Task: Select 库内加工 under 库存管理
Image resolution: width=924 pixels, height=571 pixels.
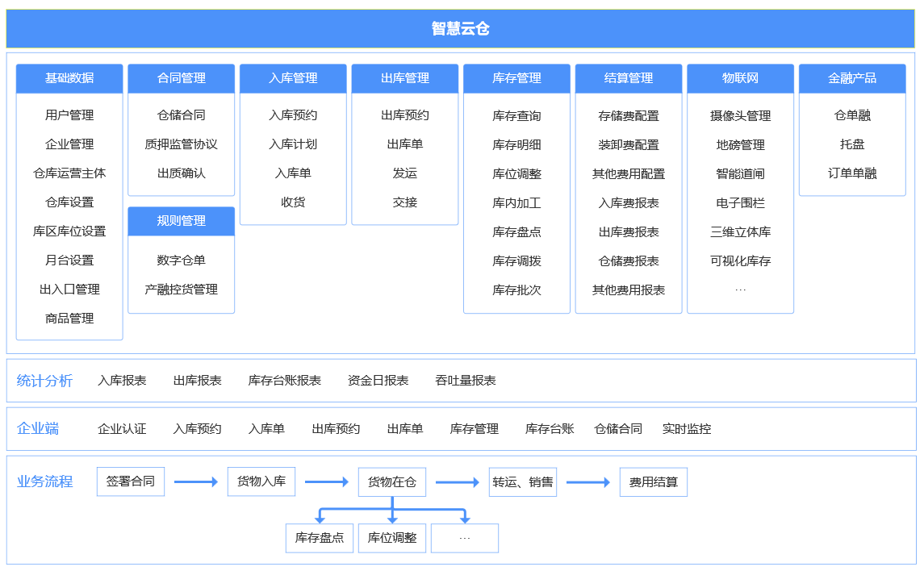Action: (516, 203)
